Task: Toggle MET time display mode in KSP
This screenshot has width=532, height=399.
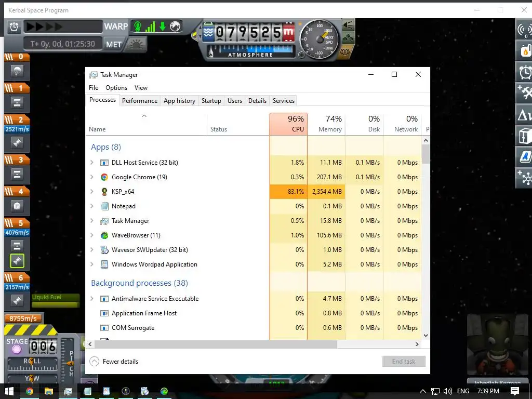Action: pos(114,45)
